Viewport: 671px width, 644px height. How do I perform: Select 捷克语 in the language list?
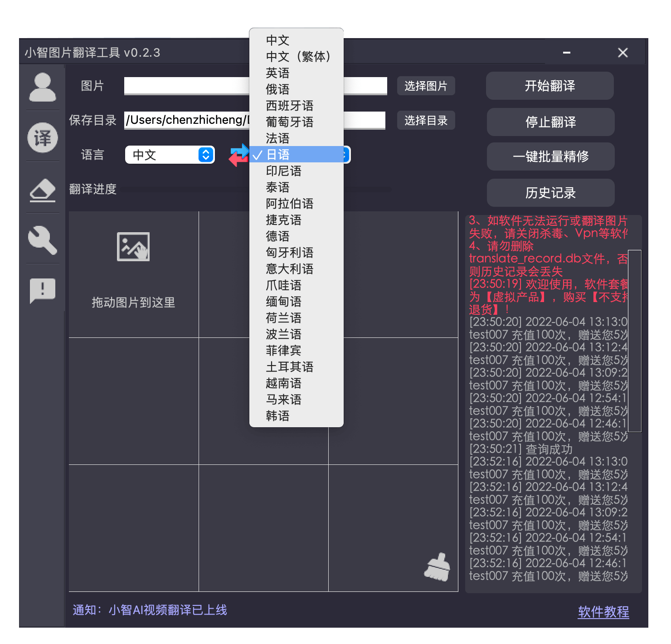point(297,220)
